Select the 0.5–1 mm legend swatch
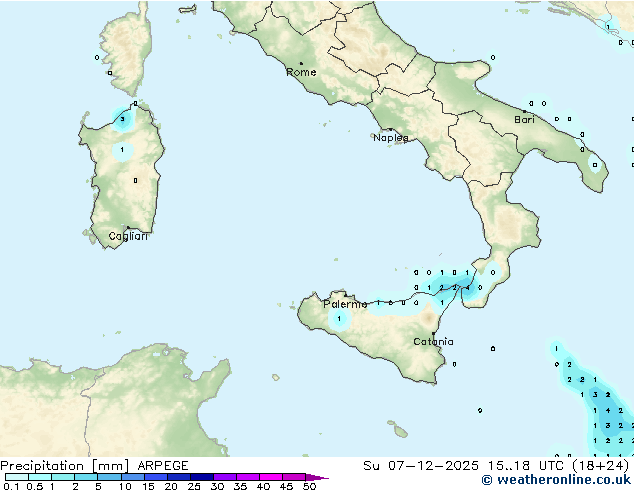This screenshot has height=490, width=634. pos(40,477)
